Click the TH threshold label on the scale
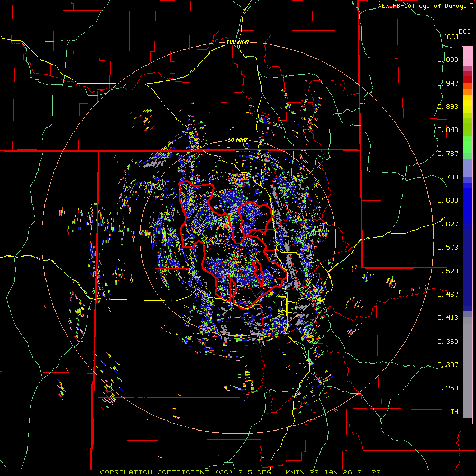The image size is (476, 476). click(x=454, y=412)
